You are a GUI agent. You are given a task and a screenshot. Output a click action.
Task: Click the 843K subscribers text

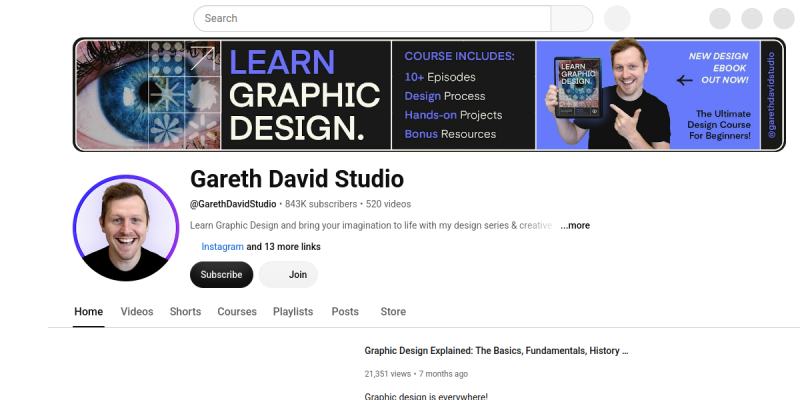(x=321, y=204)
